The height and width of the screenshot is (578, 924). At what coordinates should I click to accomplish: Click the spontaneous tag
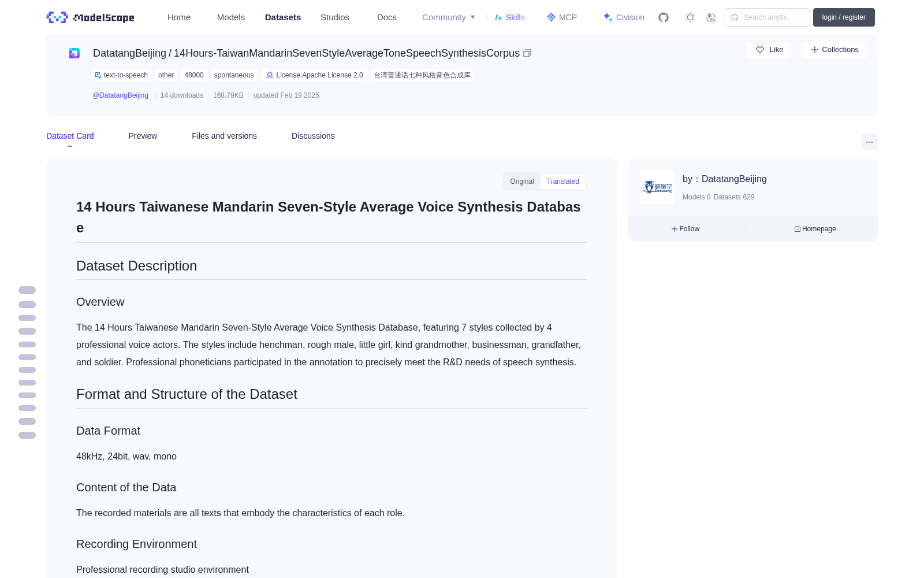(x=234, y=75)
